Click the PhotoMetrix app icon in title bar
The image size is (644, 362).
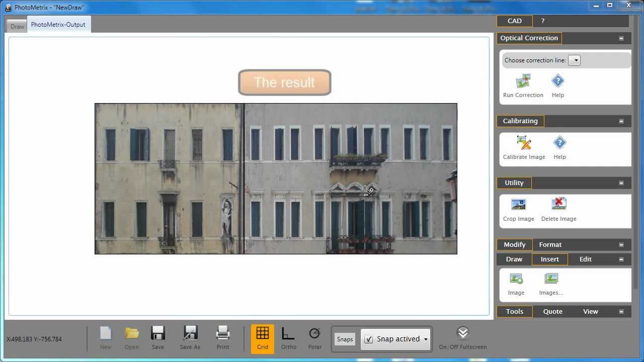[8, 7]
